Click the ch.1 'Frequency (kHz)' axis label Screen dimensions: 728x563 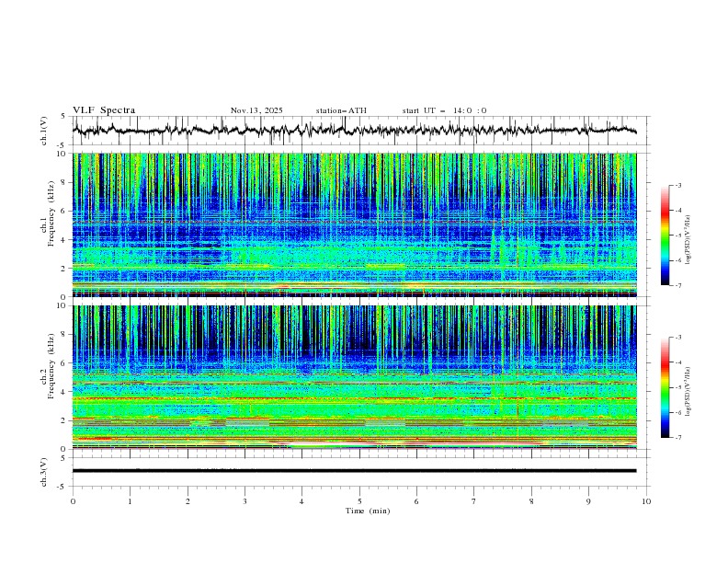coord(51,212)
